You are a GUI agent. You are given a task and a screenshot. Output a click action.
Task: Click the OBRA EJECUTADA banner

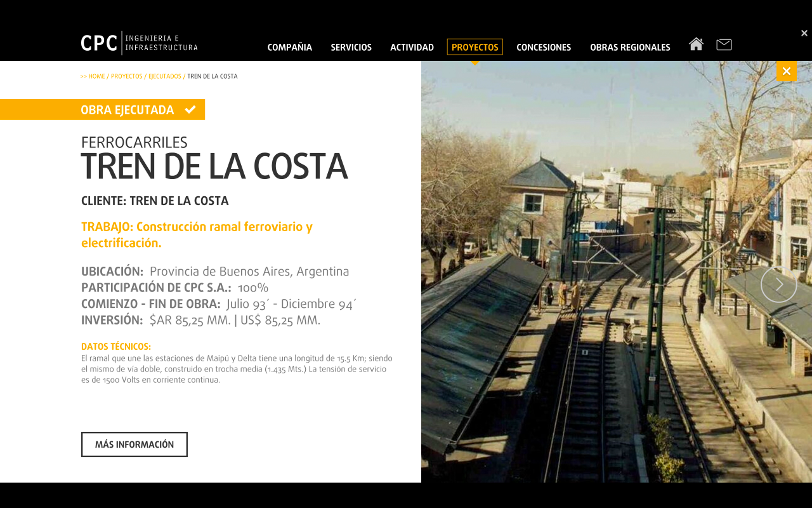coord(102,109)
